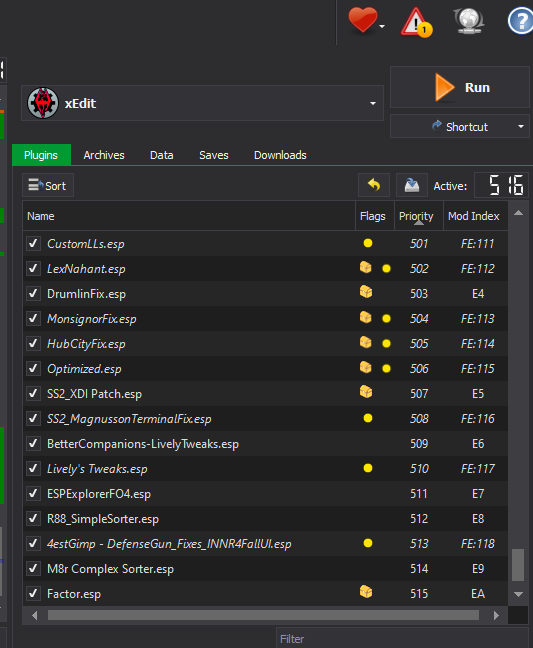Toggle the ESPExplorerFO4.esp checkbox
Screen dimensions: 533x648
[33, 493]
